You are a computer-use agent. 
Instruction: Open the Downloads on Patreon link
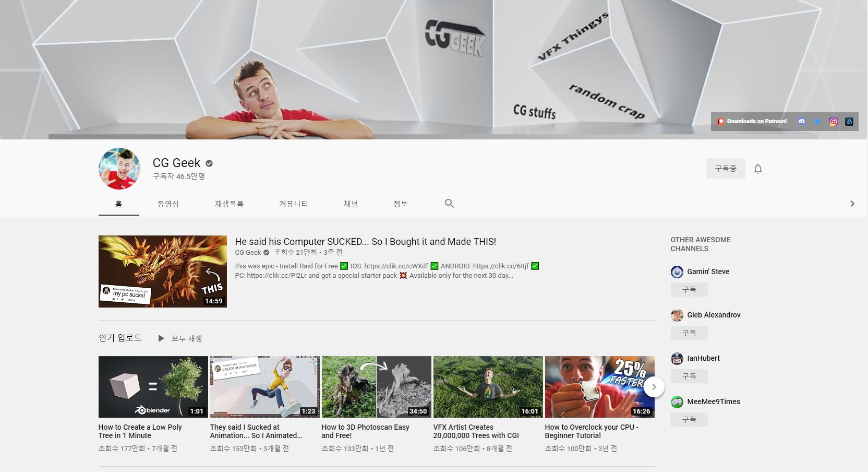(757, 122)
